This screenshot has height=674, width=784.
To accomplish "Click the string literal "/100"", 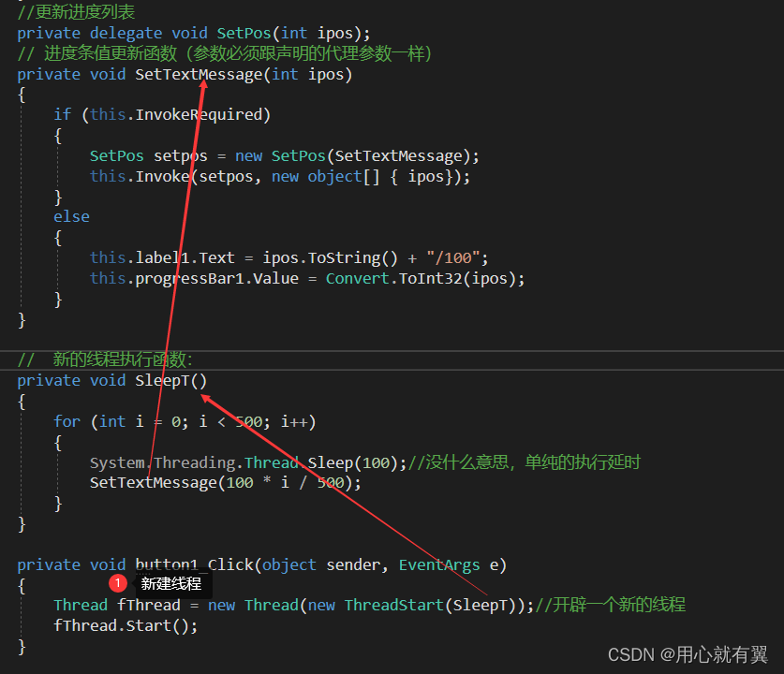I will [453, 257].
